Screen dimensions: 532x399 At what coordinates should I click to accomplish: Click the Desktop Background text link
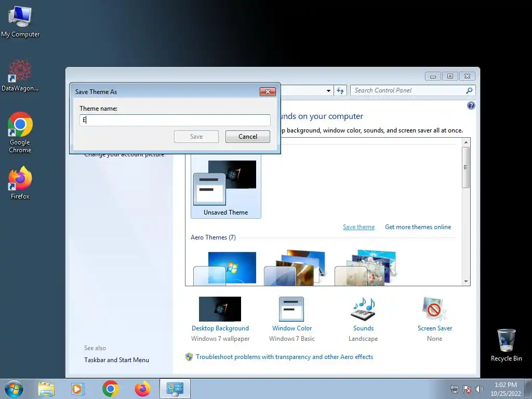[x=220, y=328]
